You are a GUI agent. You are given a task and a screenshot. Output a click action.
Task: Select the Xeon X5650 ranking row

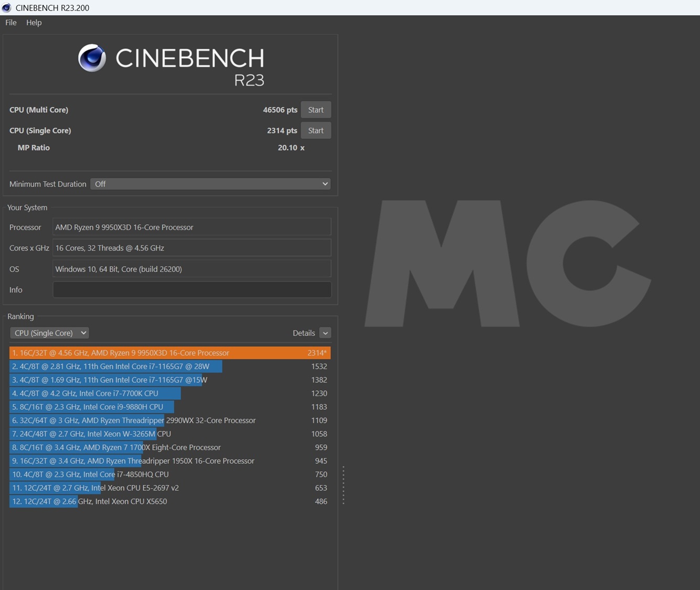(x=170, y=501)
